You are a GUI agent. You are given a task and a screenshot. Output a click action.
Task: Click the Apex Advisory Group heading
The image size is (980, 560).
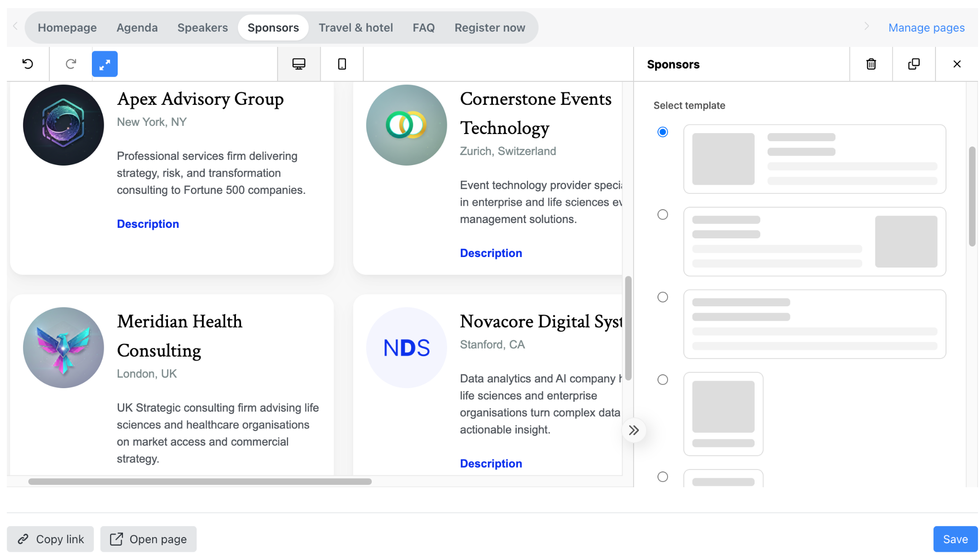[x=200, y=99]
